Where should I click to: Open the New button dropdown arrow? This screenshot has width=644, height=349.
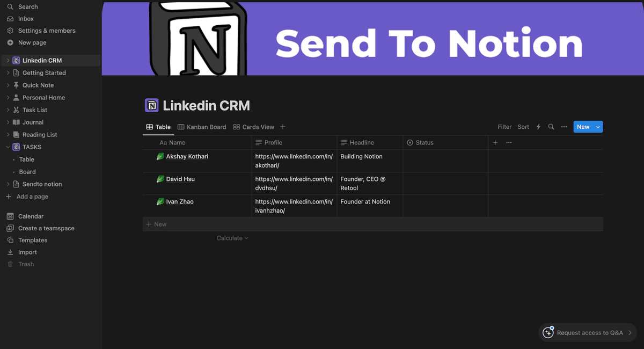598,127
